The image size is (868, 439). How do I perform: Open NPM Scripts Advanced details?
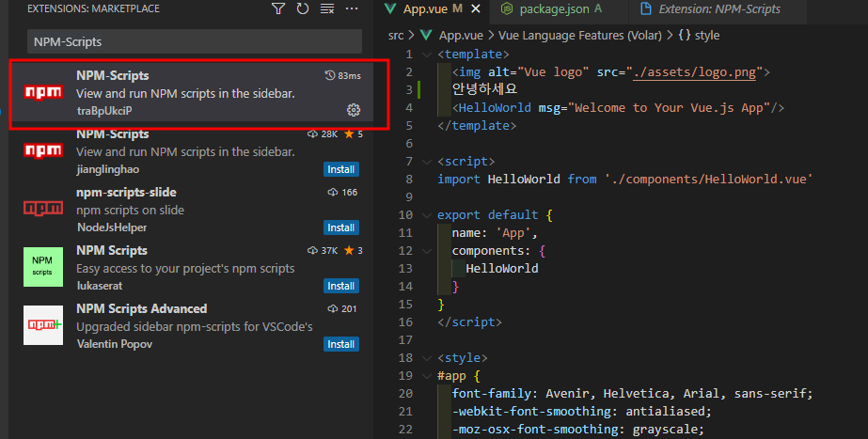tap(192, 325)
